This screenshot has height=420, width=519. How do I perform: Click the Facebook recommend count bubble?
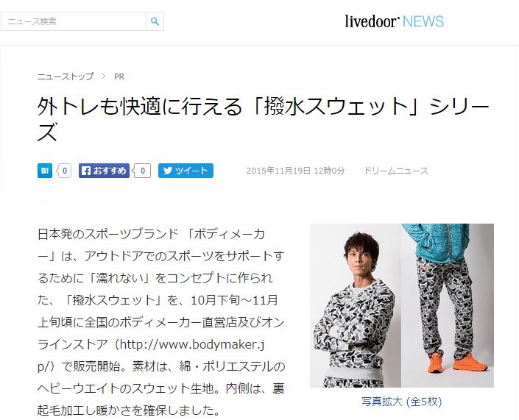pyautogui.click(x=142, y=171)
